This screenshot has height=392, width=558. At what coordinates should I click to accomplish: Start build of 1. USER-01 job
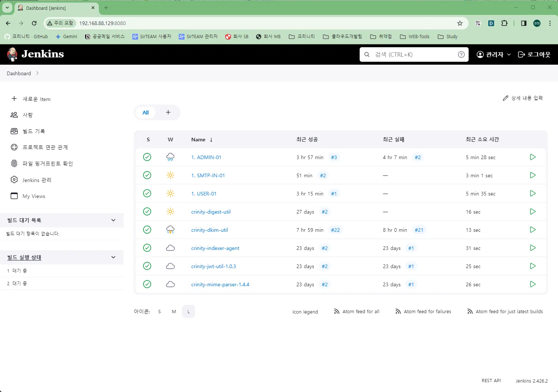pyautogui.click(x=533, y=193)
